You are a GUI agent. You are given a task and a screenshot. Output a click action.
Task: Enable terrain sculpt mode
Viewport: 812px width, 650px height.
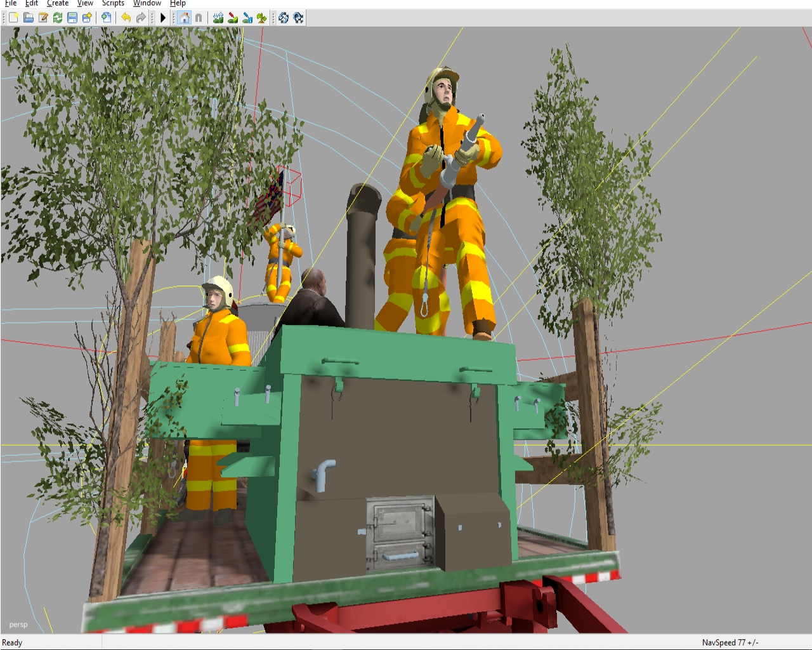coord(218,18)
